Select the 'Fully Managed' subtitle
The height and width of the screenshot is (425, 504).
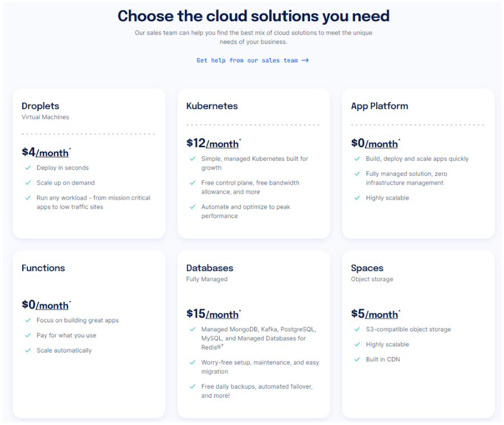coord(207,279)
